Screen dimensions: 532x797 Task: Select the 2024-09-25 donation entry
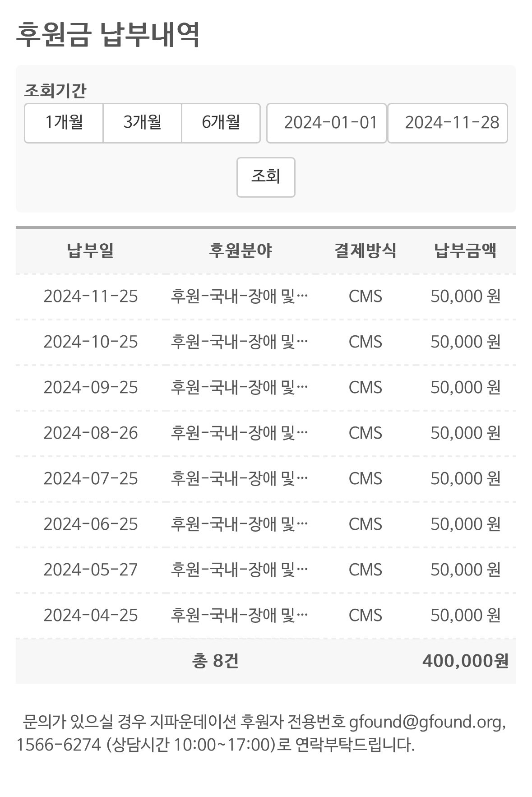90,388
